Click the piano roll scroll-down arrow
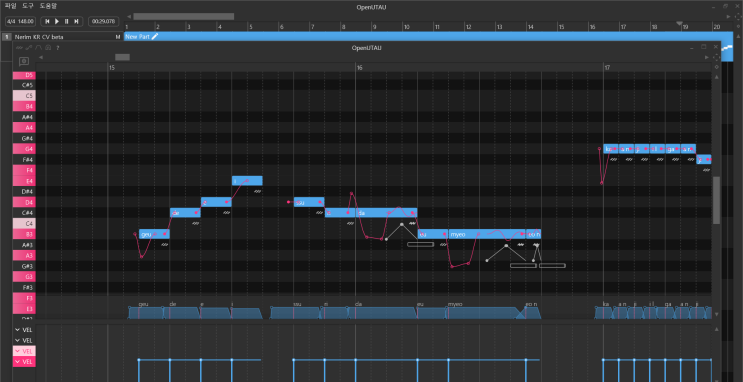743x382 pixels. (x=716, y=314)
